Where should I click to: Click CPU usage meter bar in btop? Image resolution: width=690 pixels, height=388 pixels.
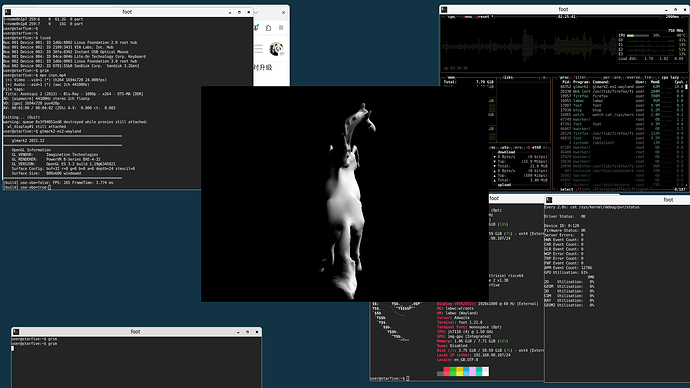pyautogui.click(x=638, y=35)
